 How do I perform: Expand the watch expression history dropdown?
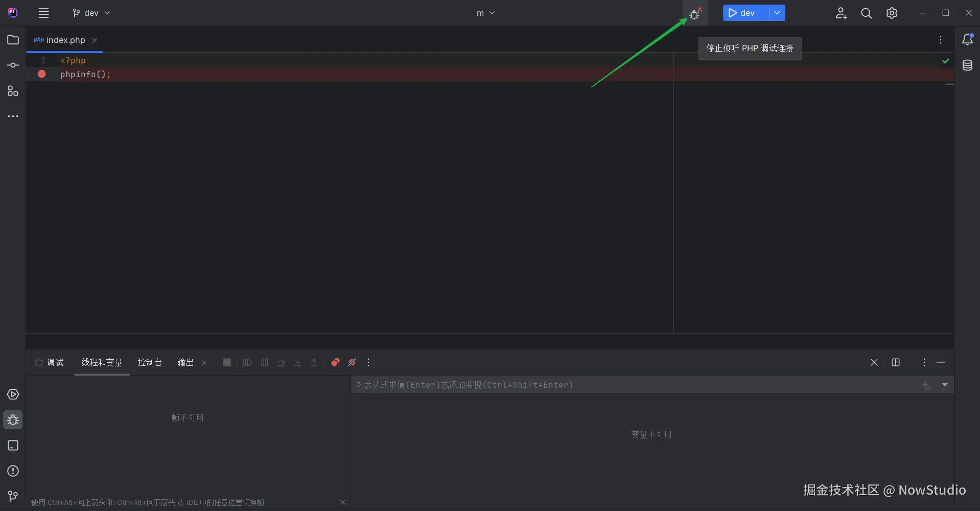click(945, 385)
